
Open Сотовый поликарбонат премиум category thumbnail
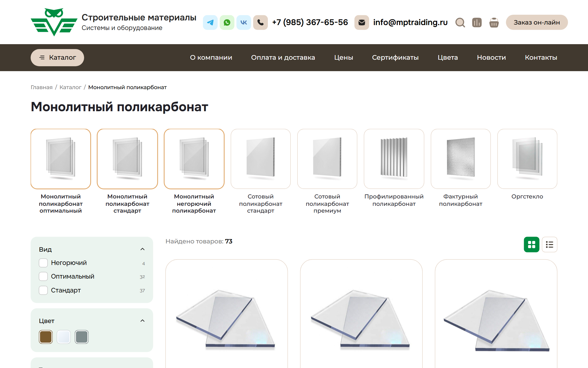[x=327, y=159]
